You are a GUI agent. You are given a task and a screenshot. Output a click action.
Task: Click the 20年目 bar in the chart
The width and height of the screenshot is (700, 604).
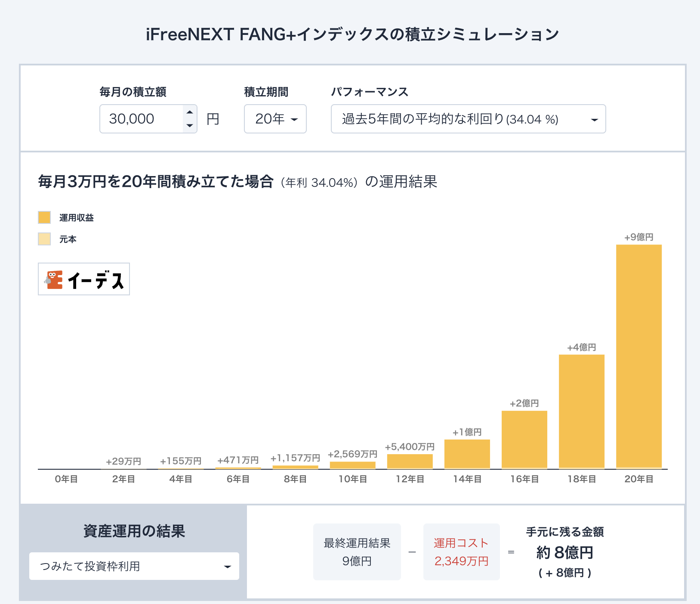point(639,356)
